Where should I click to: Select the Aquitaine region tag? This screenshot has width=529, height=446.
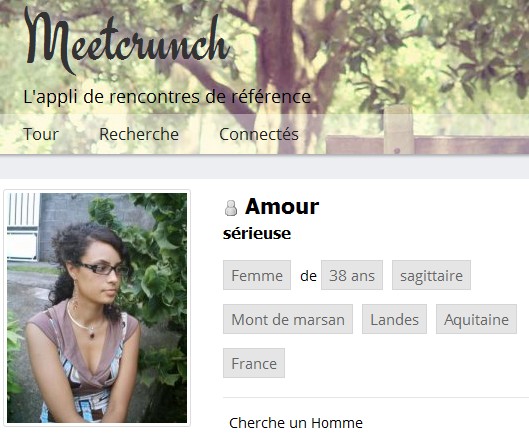tap(476, 319)
